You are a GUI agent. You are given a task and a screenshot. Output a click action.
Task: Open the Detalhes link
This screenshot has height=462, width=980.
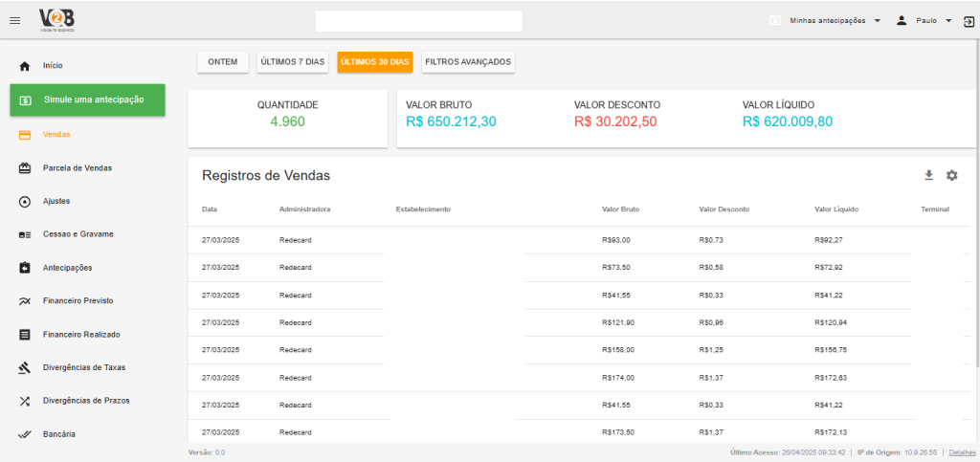(962, 451)
